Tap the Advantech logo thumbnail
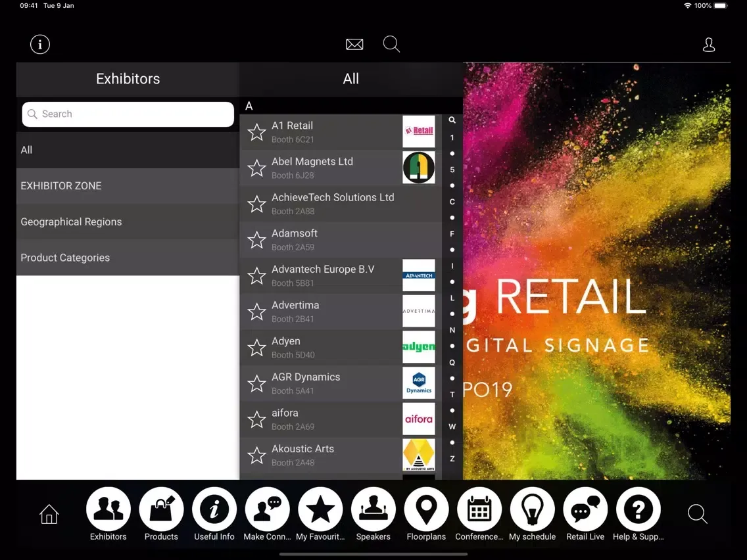The height and width of the screenshot is (560, 747). (419, 275)
